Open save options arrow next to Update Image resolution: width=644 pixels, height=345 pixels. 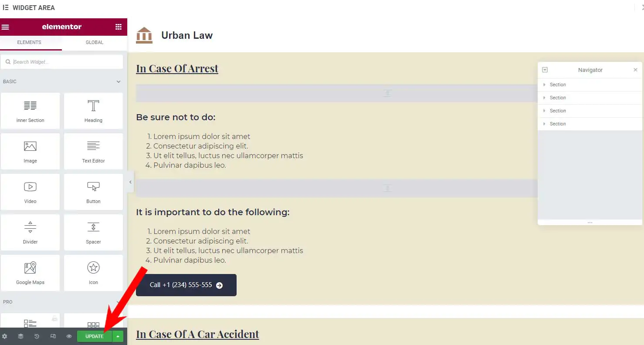tap(118, 336)
